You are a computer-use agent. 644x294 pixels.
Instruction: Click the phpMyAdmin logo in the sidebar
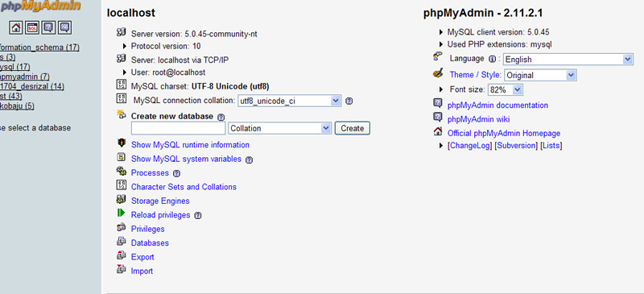40,6
